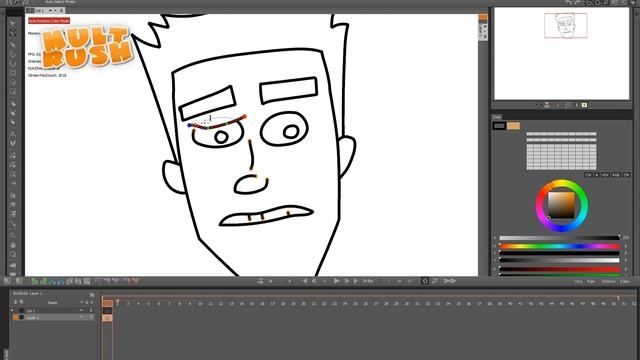
Task: Click the navigator preview thumbnail
Action: [x=562, y=53]
